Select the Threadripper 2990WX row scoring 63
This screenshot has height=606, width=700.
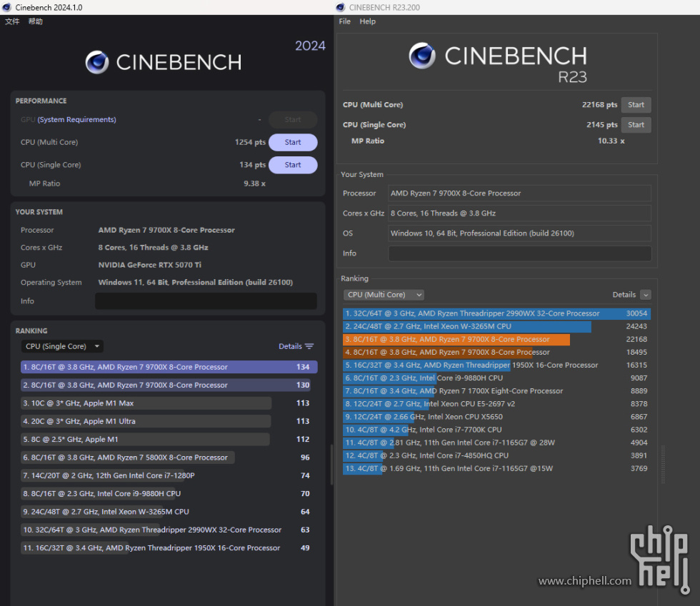click(169, 530)
